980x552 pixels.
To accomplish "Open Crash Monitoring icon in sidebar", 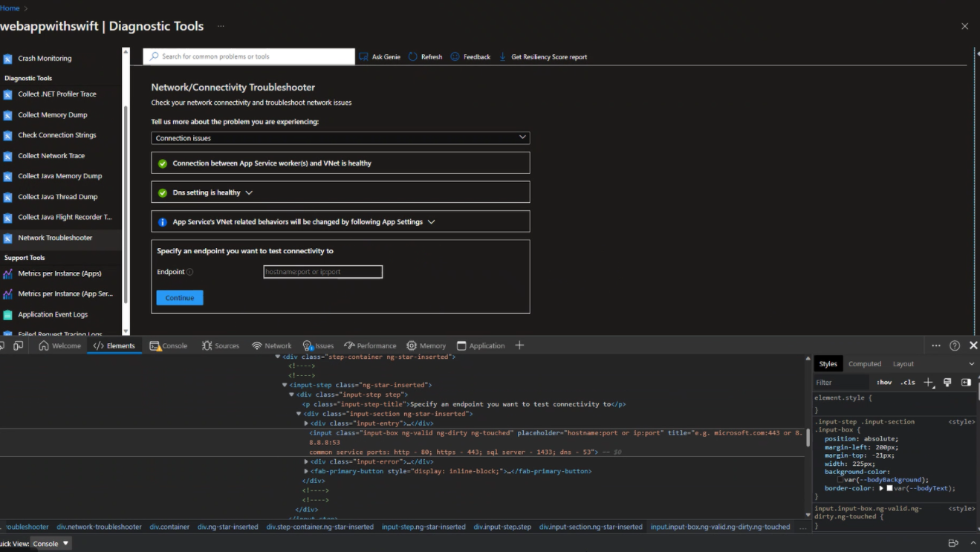I will click(7, 59).
